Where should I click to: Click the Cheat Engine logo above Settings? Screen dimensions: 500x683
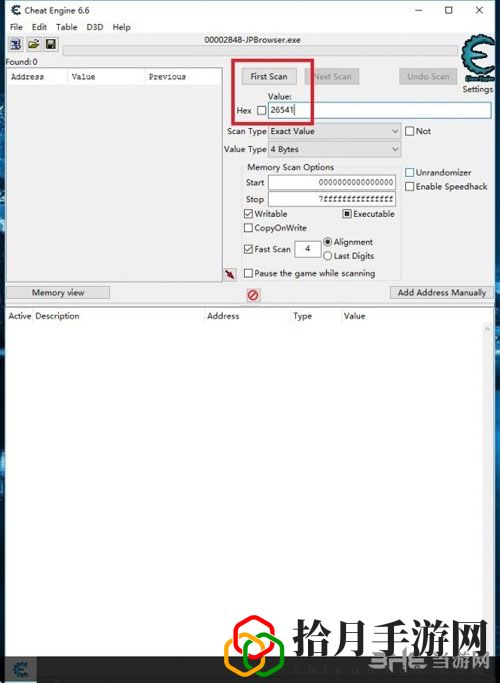pos(478,59)
